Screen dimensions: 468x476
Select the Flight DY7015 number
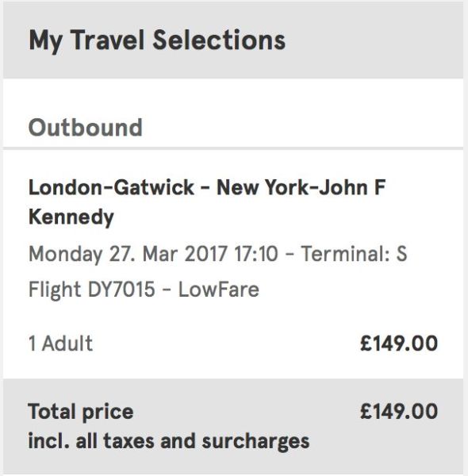(x=92, y=290)
